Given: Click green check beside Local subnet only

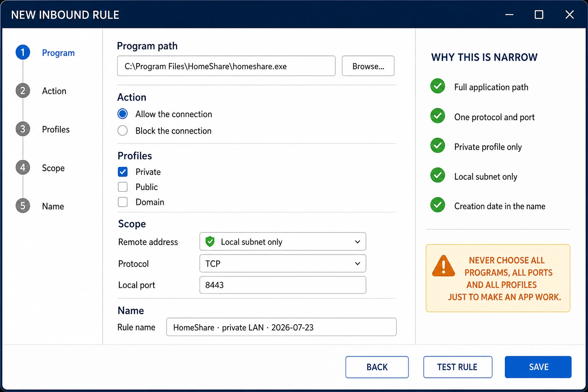Looking at the screenshot, I should [438, 175].
